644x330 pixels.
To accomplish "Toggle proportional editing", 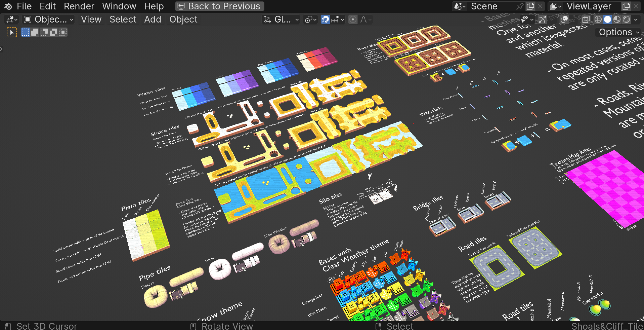I will click(x=353, y=20).
